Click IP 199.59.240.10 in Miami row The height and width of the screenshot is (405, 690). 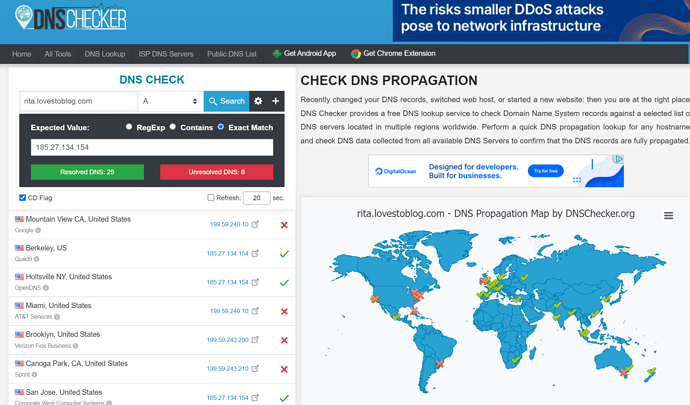tap(229, 311)
